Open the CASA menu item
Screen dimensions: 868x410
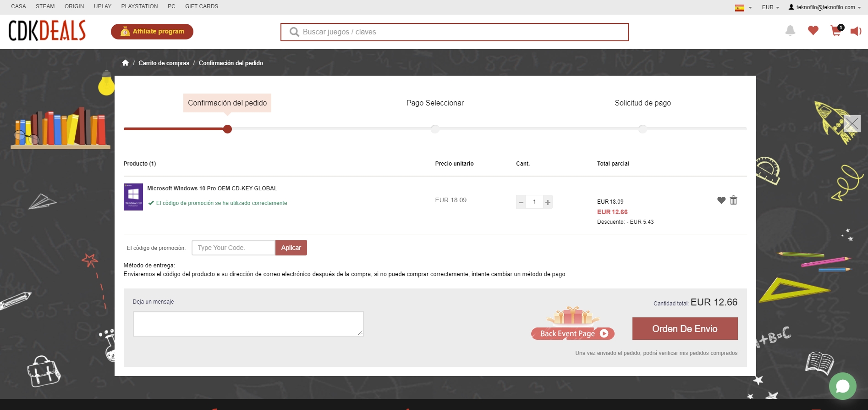click(x=19, y=6)
